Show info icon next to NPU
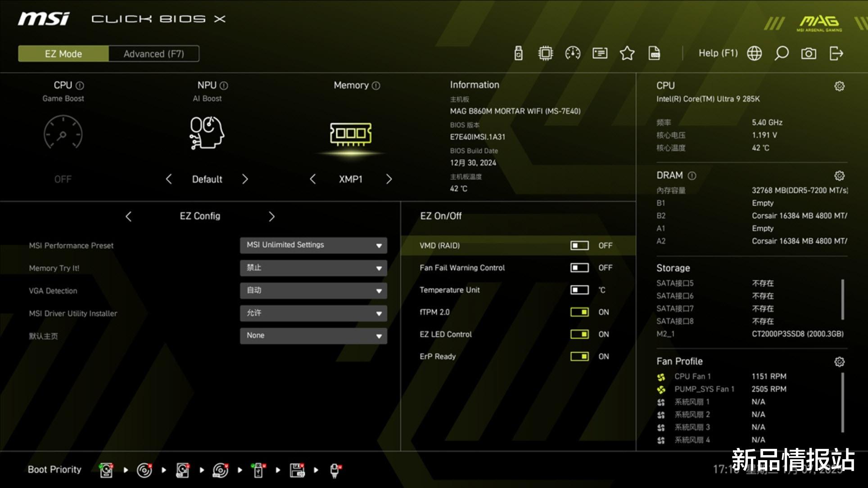Screen dimensions: 868x488 [224, 85]
